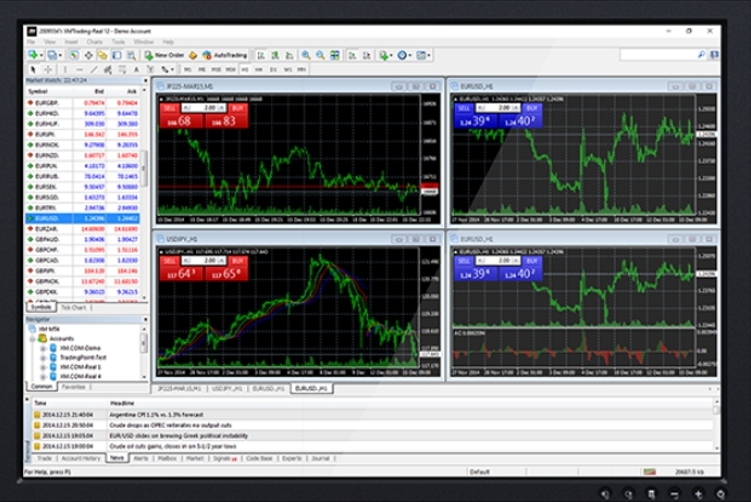This screenshot has width=751, height=502.
Task: Open the Mailbox terminal tab
Action: [167, 458]
